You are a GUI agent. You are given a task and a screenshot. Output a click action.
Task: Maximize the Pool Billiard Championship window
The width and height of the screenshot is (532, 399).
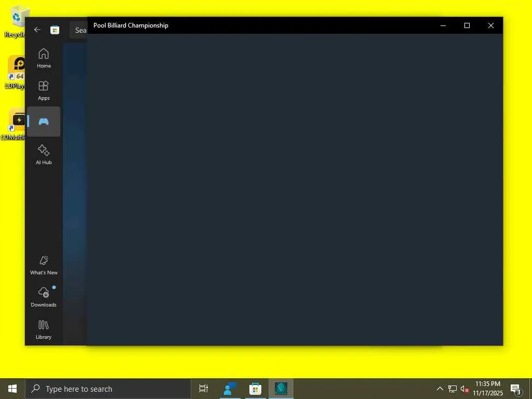(467, 25)
